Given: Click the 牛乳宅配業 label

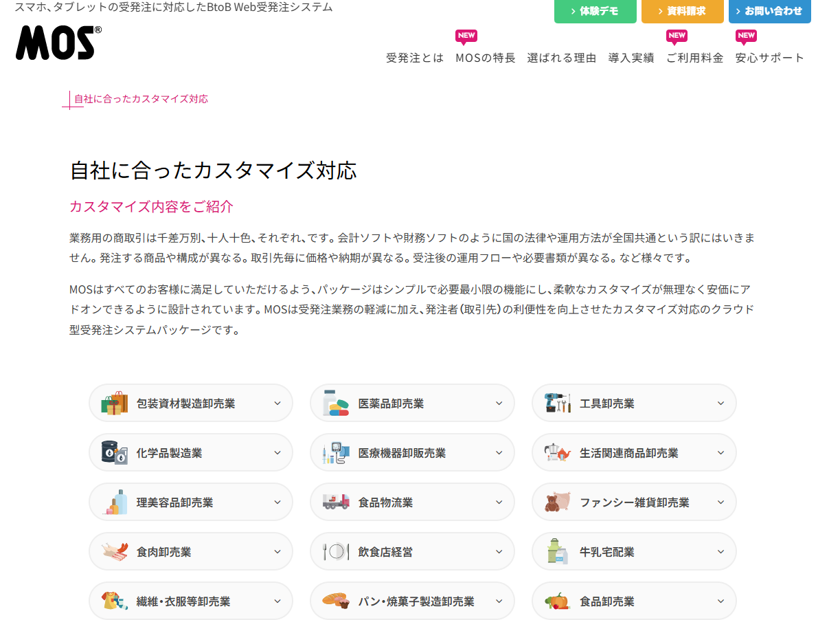Looking at the screenshot, I should coord(607,552).
